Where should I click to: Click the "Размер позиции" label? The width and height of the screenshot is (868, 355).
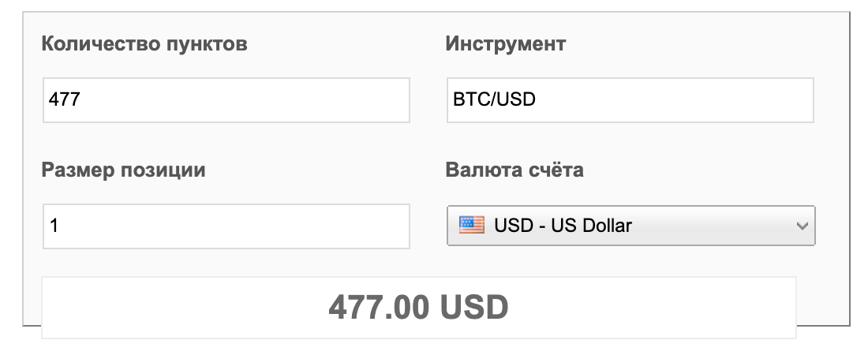[123, 170]
